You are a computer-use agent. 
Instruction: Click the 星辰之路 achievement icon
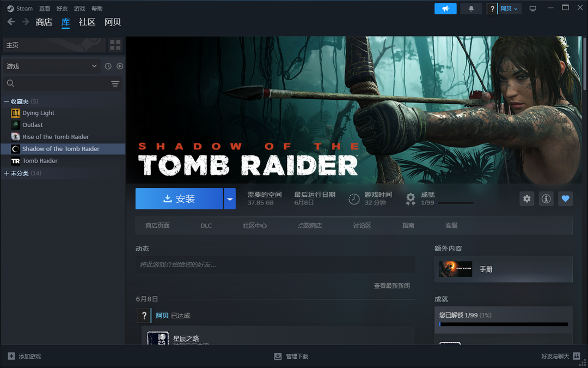[158, 338]
